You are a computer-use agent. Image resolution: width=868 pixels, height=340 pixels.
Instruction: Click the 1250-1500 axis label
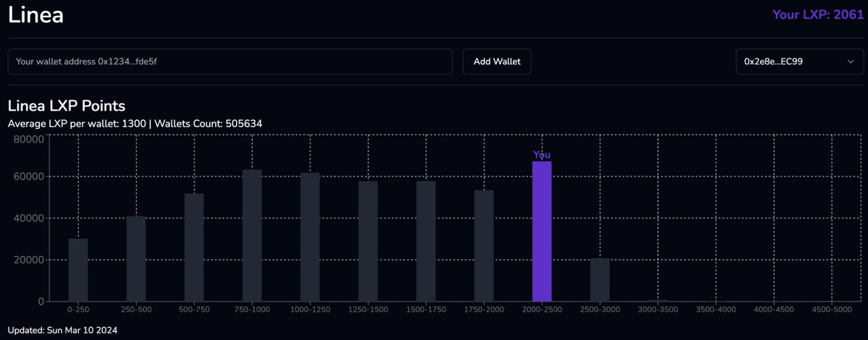pyautogui.click(x=367, y=310)
